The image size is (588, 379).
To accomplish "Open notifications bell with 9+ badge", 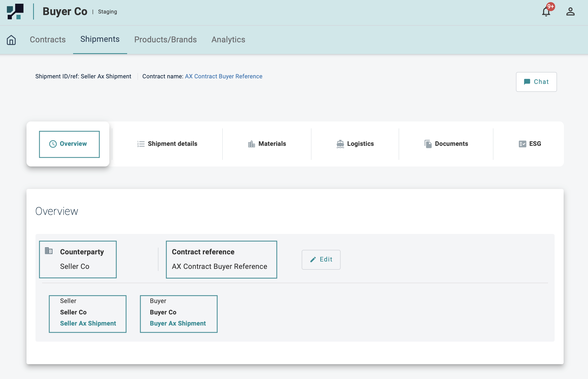I will click(x=546, y=12).
